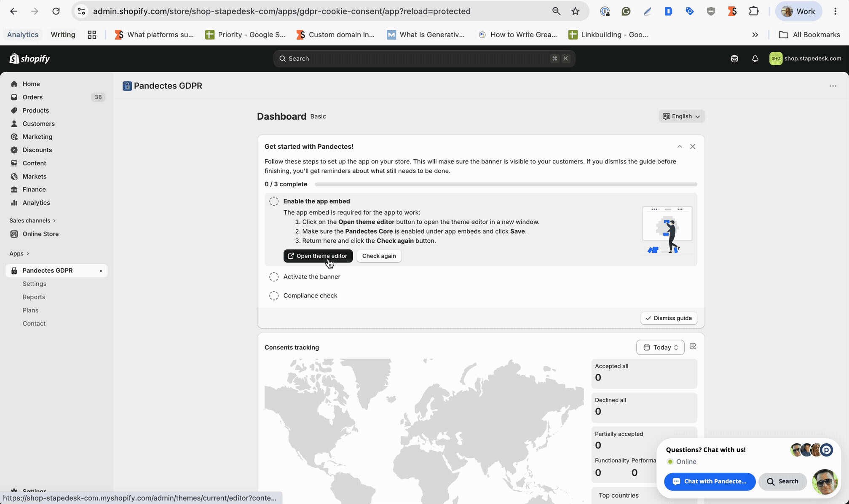Click the consents world map

[424, 431]
